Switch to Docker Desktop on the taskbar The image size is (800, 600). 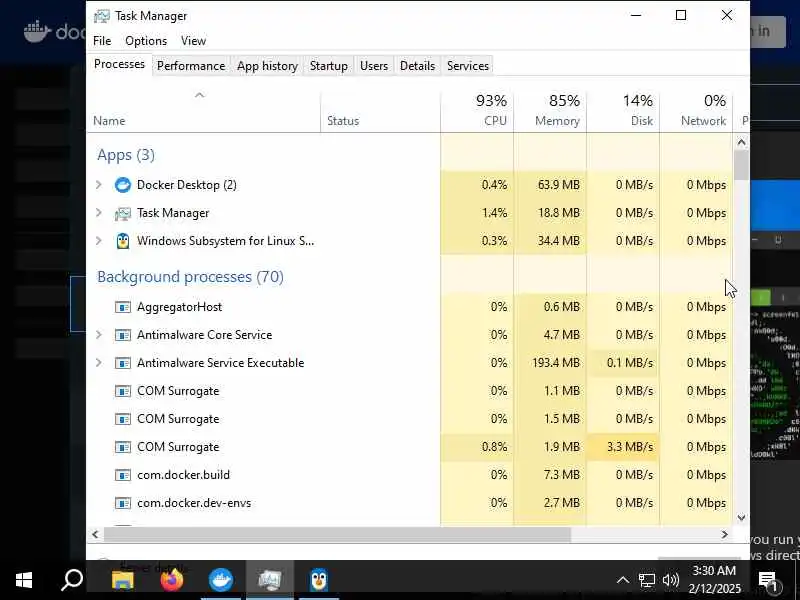[221, 580]
